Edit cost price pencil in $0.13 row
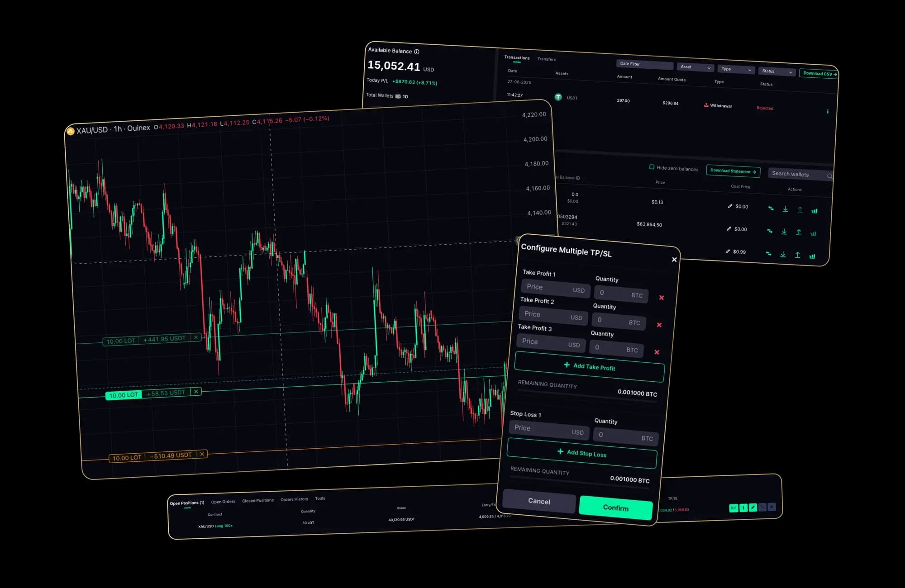Viewport: 905px width, 588px height. click(x=730, y=206)
